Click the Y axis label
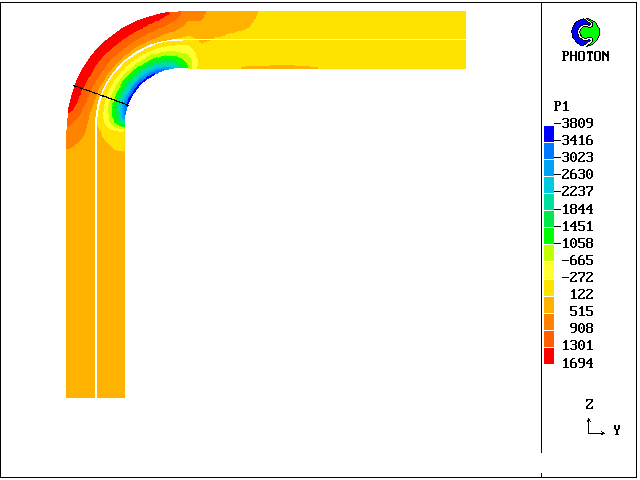Image resolution: width=640 pixels, height=480 pixels. click(617, 431)
